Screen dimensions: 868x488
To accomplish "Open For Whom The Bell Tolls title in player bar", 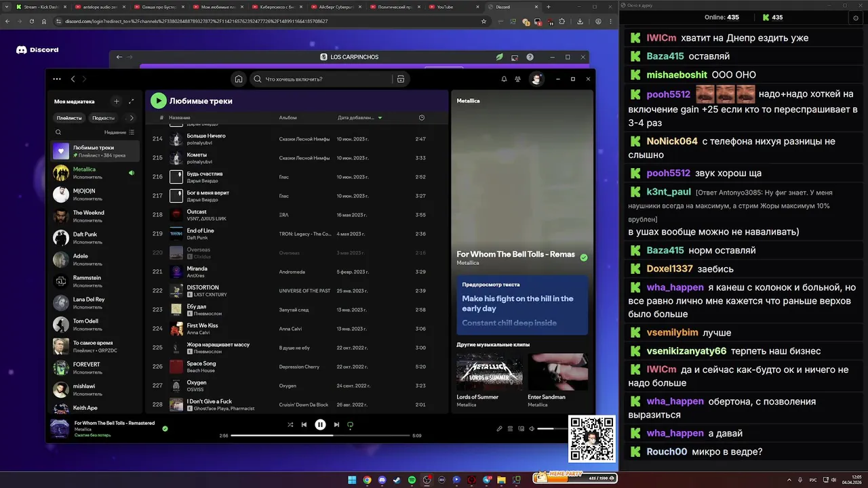I will click(115, 423).
